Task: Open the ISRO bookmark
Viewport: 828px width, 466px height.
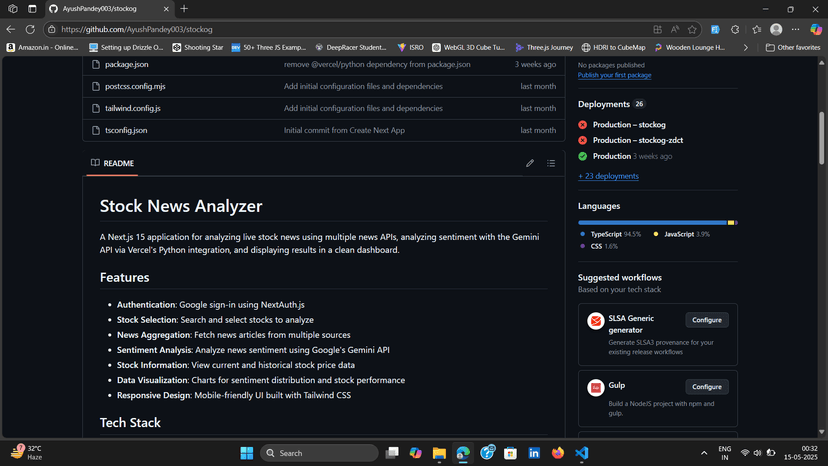Action: point(410,48)
